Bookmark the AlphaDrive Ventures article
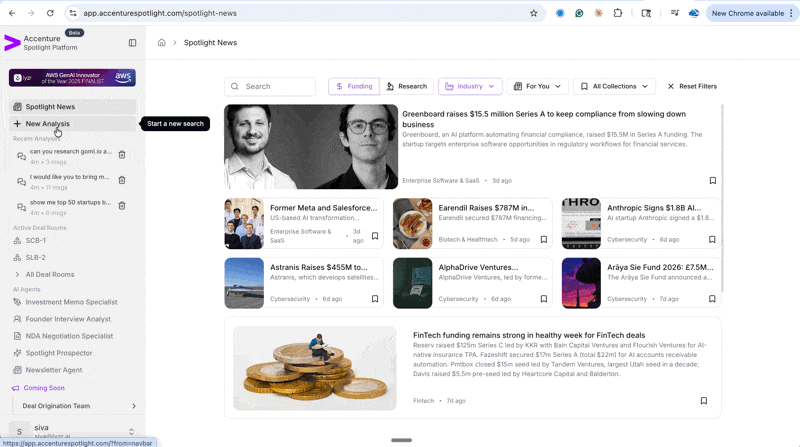800x447 pixels. point(544,299)
